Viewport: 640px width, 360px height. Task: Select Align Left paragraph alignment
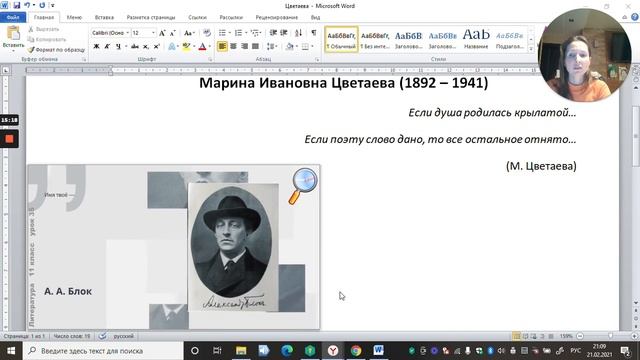click(x=222, y=47)
